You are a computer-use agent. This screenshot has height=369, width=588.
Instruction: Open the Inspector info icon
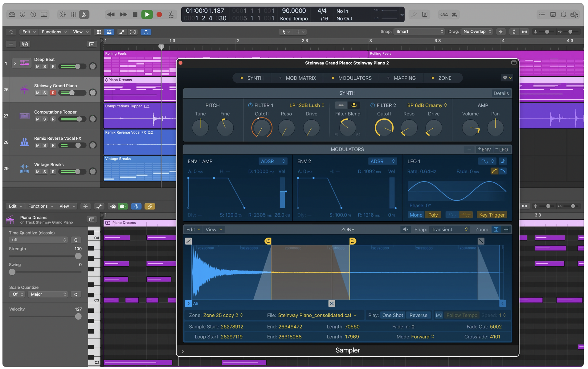pos(22,15)
